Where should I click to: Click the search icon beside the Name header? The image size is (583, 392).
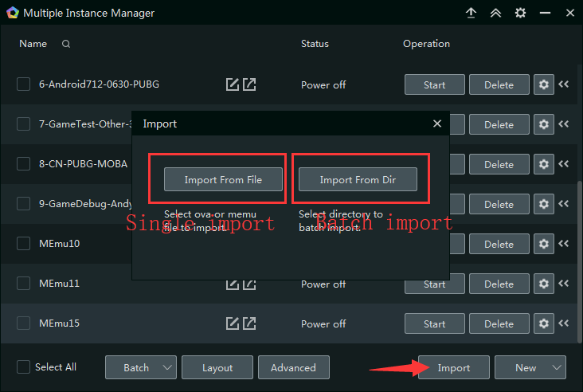point(66,44)
